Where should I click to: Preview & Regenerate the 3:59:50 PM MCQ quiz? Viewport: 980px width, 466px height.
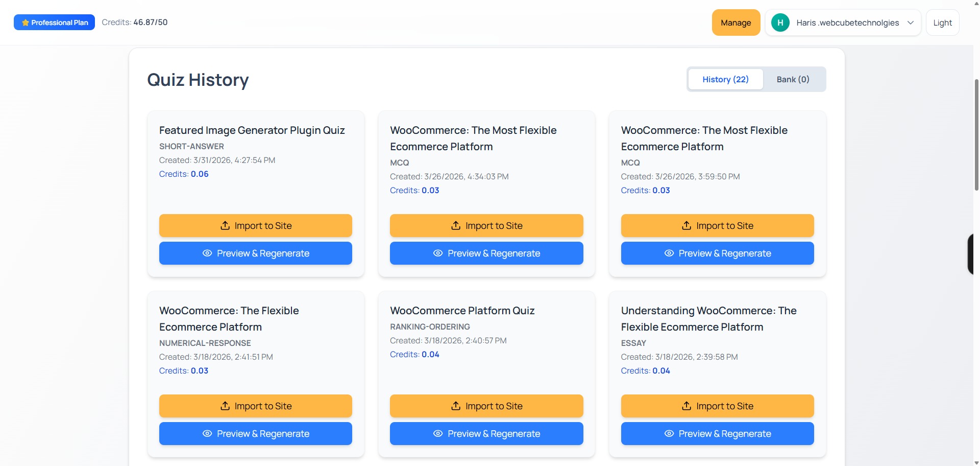point(717,253)
